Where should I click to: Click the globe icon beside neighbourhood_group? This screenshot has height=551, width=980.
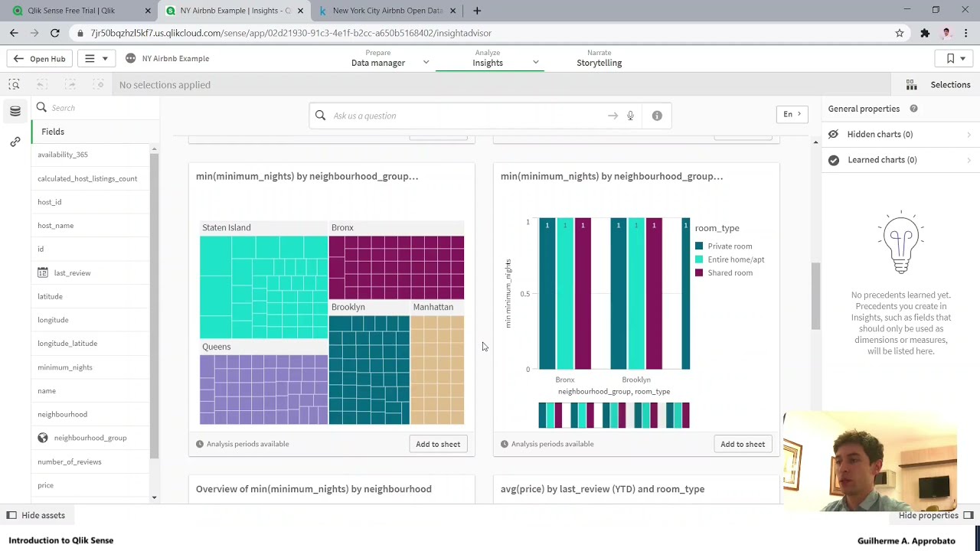[43, 438]
